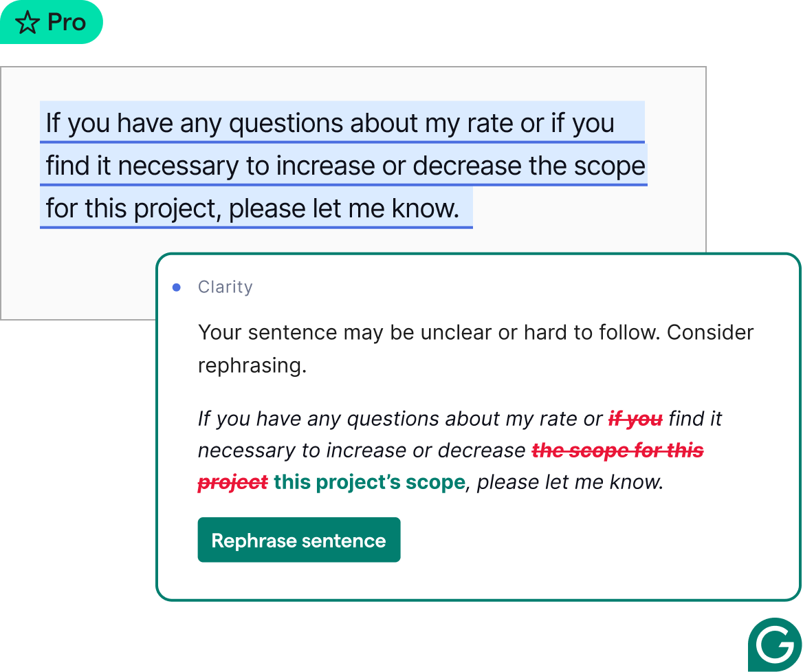Click the Rephrase sentence button
The width and height of the screenshot is (803, 672).
pos(299,540)
